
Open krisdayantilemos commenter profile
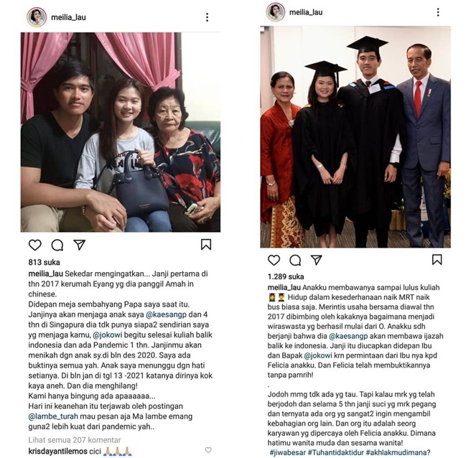tap(58, 452)
